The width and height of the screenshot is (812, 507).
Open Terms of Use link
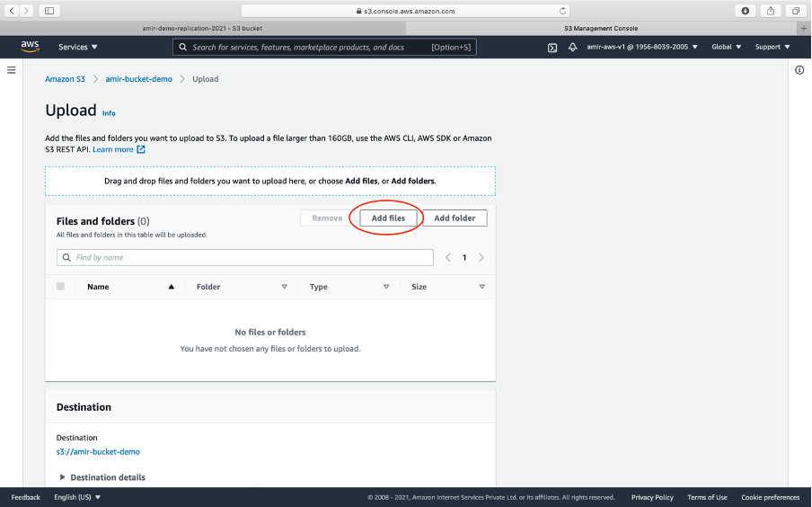pyautogui.click(x=707, y=497)
